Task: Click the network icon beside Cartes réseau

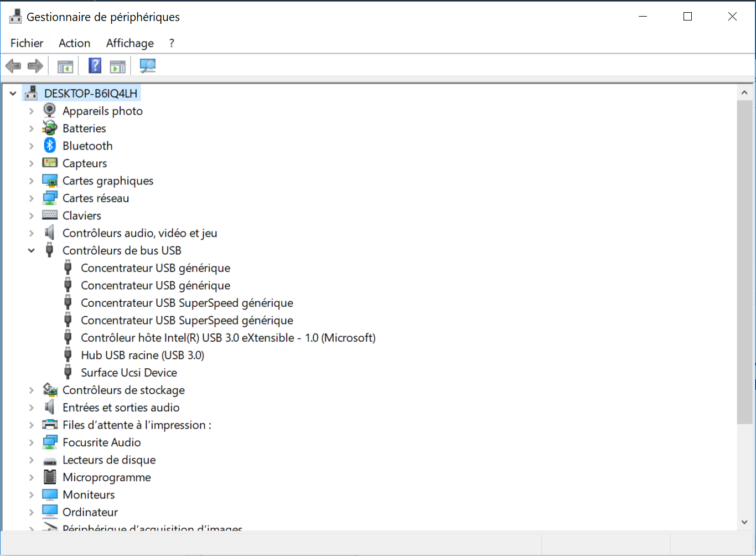Action: click(50, 198)
